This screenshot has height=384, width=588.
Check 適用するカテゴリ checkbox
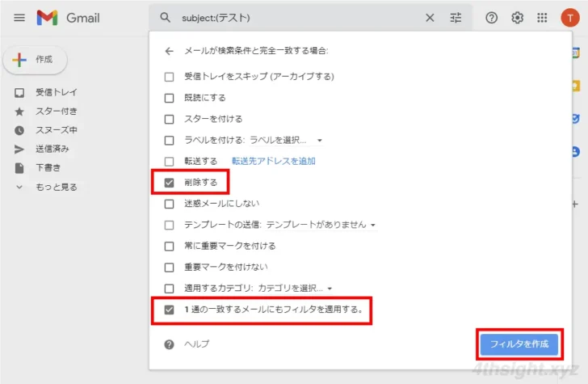(x=169, y=289)
